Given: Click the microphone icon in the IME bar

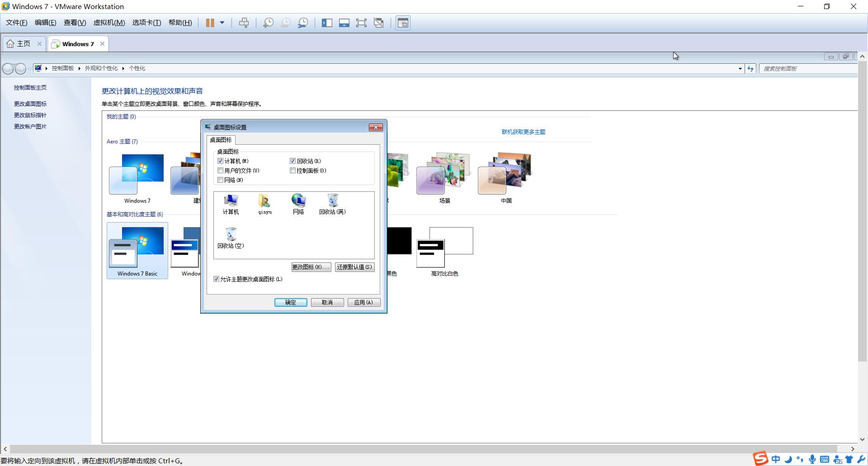Looking at the screenshot, I should click(x=812, y=459).
